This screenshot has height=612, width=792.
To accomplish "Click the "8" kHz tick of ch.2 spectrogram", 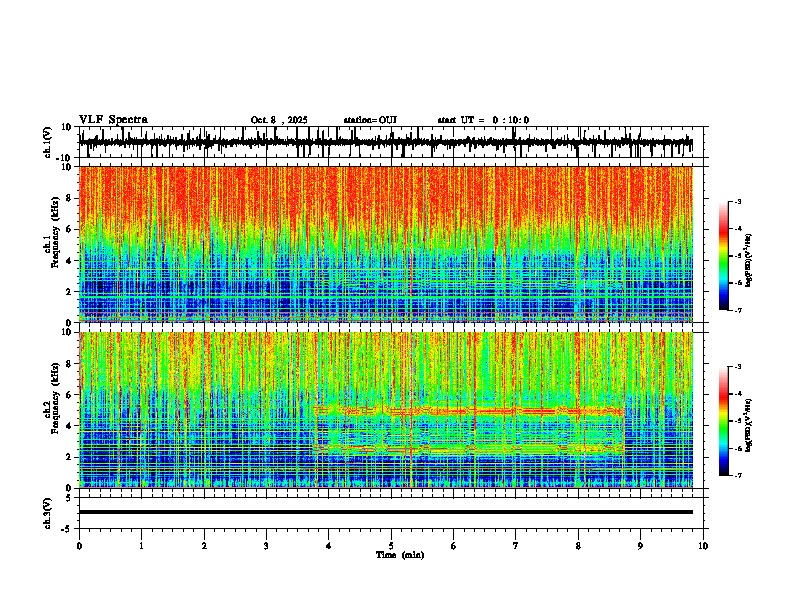I will click(71, 364).
